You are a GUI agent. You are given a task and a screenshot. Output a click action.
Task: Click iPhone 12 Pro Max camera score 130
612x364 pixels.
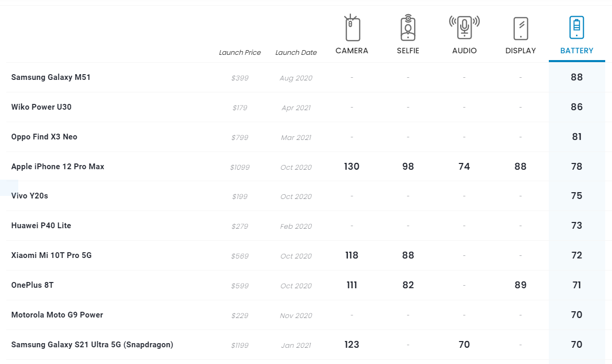click(352, 167)
